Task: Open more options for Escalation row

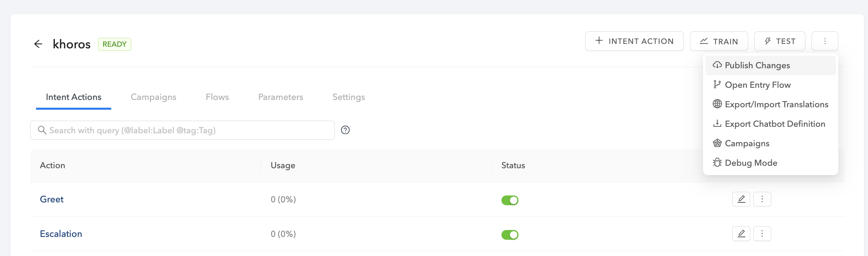Action: [762, 234]
